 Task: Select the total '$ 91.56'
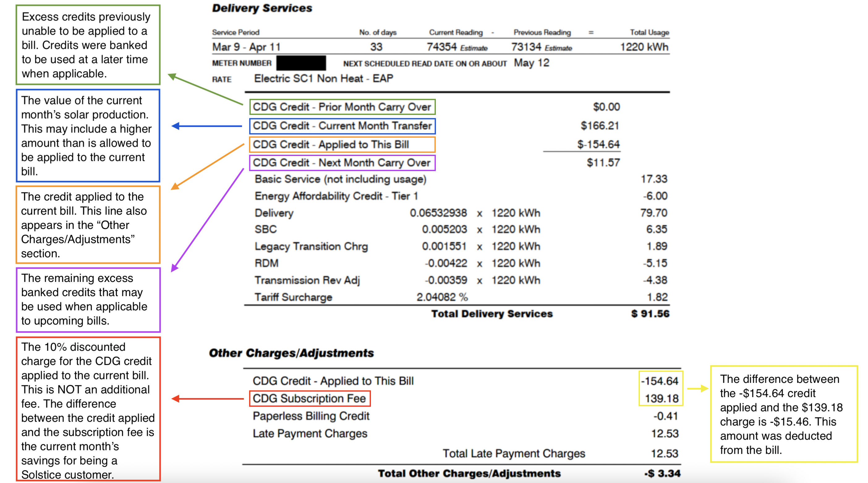pyautogui.click(x=650, y=314)
